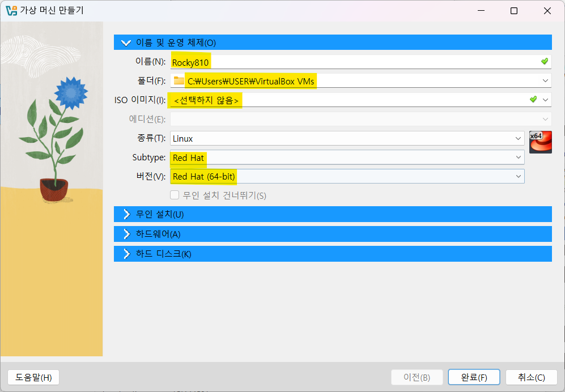This screenshot has height=392, width=565.
Task: Click the VirtualBox logo in title bar
Action: (x=11, y=10)
